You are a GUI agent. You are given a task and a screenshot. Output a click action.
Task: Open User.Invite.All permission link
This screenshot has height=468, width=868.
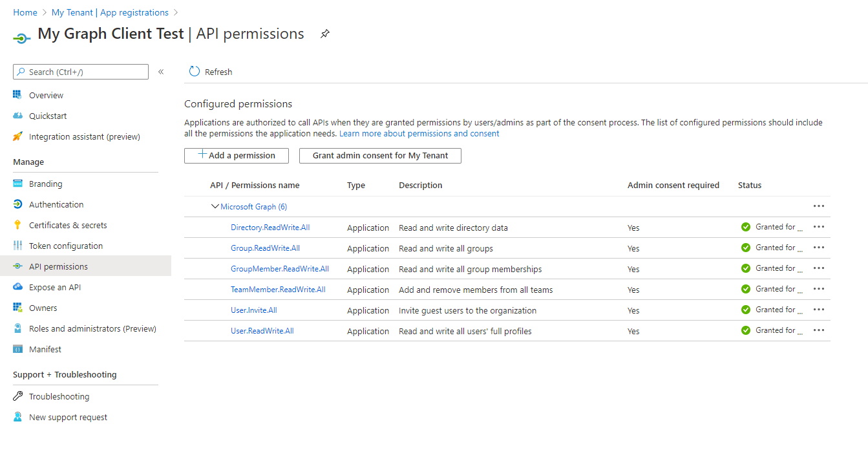click(x=254, y=310)
